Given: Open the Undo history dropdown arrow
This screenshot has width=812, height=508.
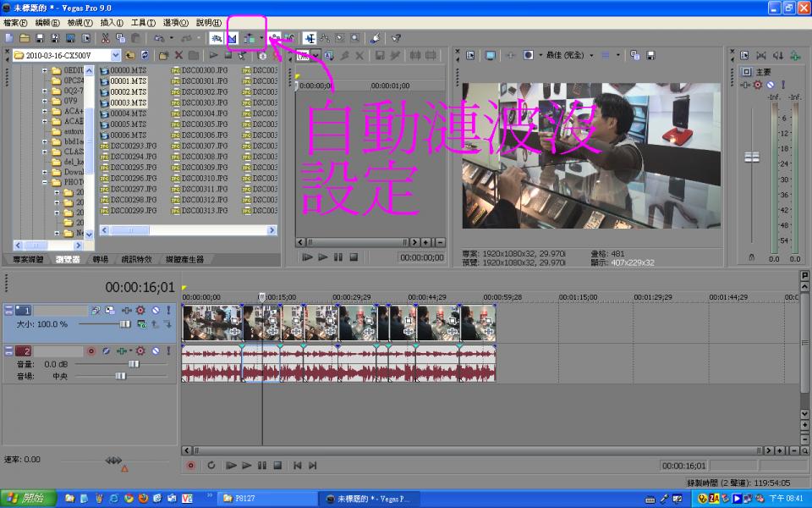Looking at the screenshot, I should point(171,38).
